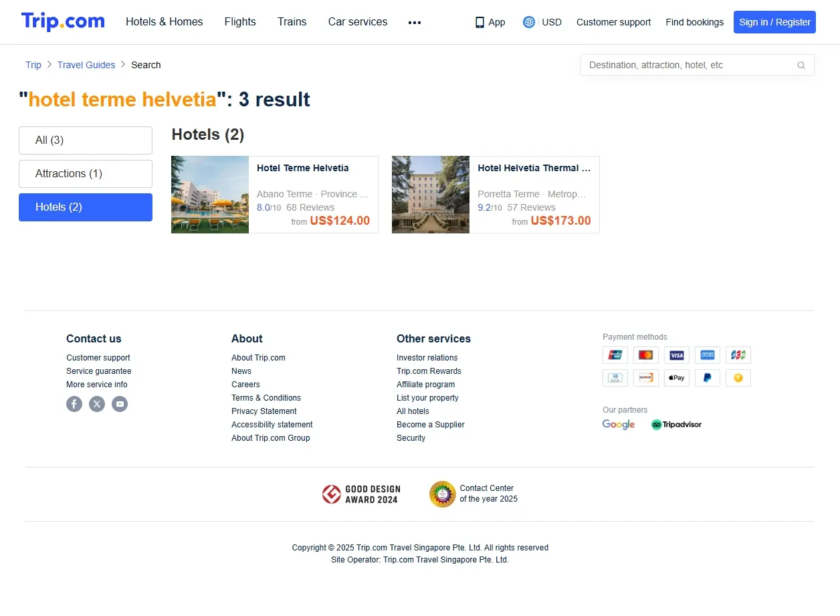Open the Trip.com Rewards link
The height and width of the screenshot is (616, 840).
coord(429,371)
